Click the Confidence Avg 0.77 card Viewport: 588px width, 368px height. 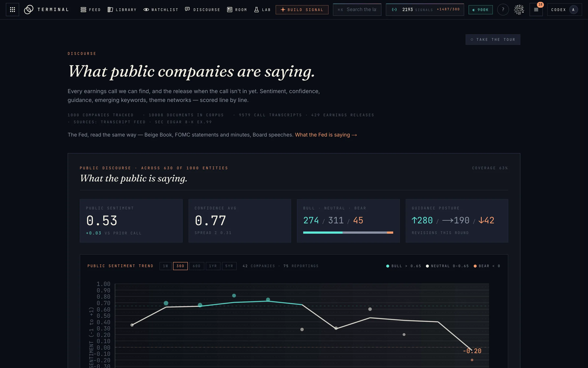240,221
